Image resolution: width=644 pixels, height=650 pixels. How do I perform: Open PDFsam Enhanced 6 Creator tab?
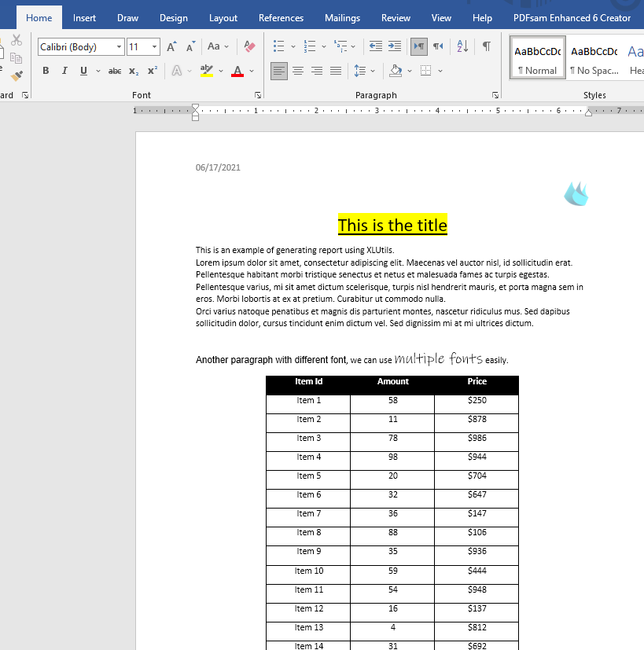572,18
